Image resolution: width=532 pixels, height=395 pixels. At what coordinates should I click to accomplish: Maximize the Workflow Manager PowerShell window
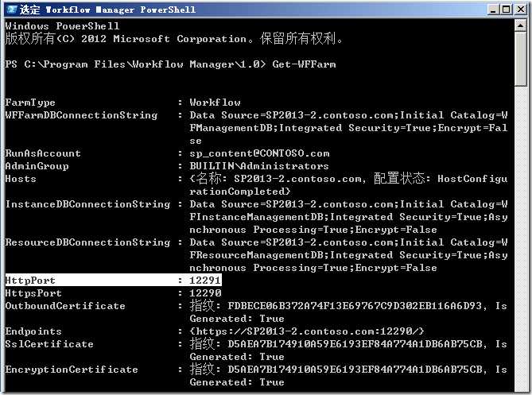pyautogui.click(x=508, y=10)
